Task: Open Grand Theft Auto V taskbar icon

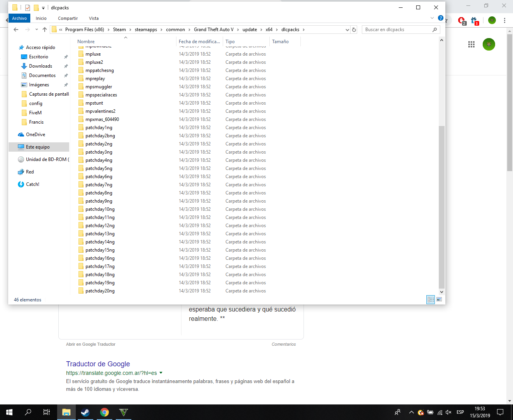Action: (x=123, y=412)
